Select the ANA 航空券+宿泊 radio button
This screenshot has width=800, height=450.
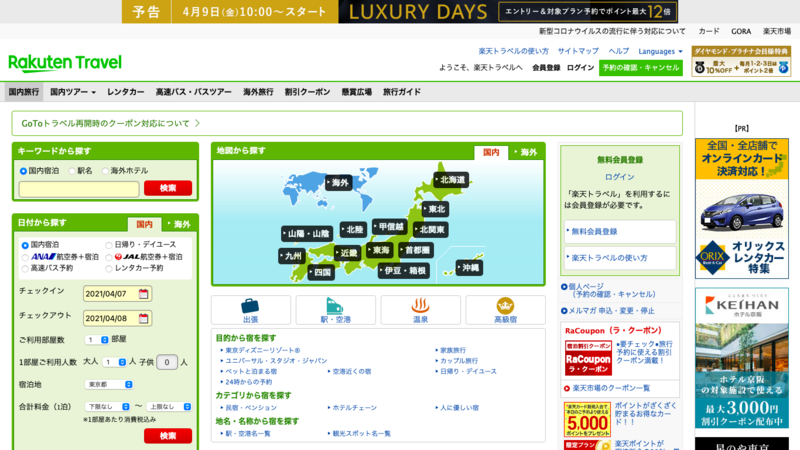[24, 258]
